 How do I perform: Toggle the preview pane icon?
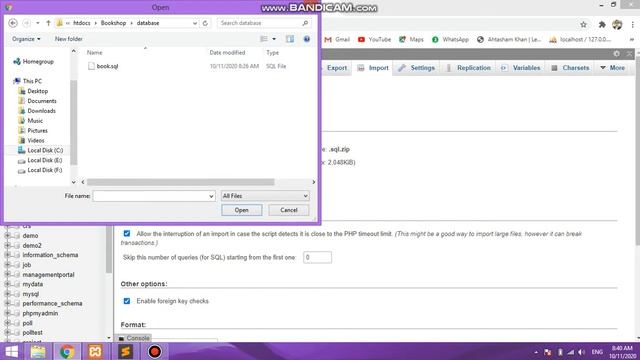(x=290, y=39)
